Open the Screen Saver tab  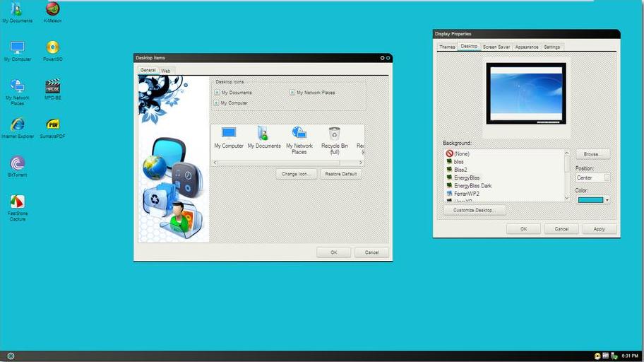tap(496, 47)
